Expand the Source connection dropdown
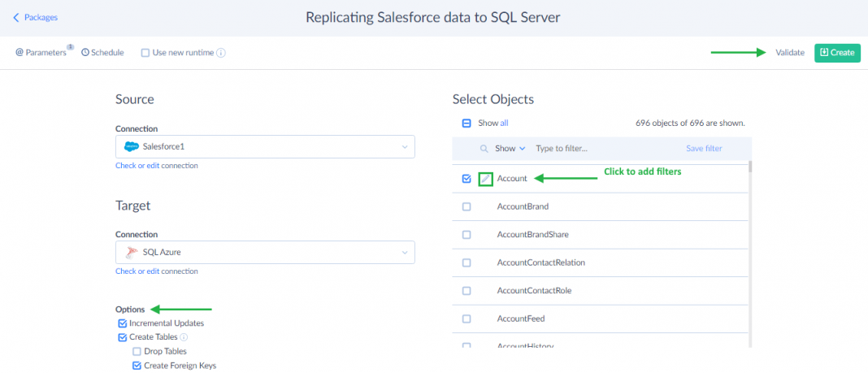The image size is (868, 373). [x=404, y=147]
